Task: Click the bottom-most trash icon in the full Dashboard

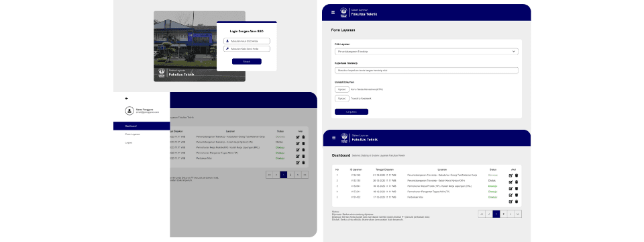Action: pyautogui.click(x=517, y=202)
